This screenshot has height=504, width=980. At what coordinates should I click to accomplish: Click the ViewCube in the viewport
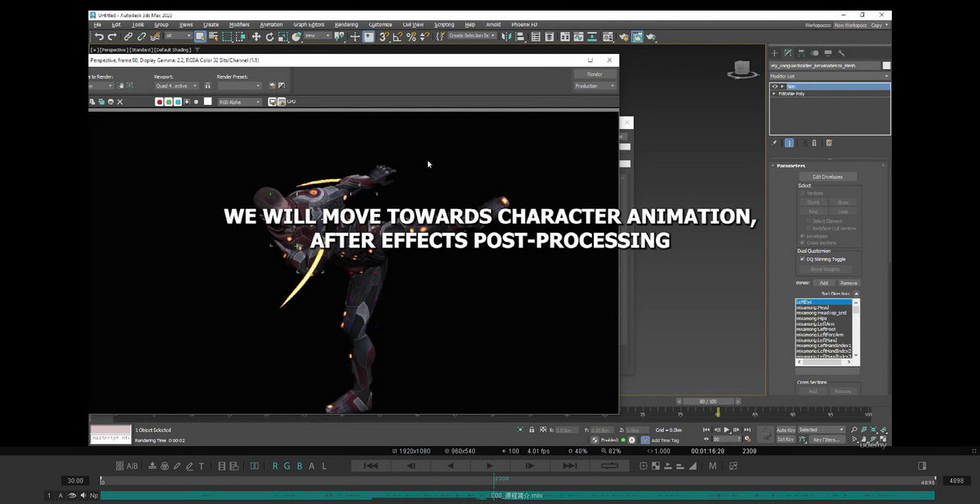(x=741, y=69)
